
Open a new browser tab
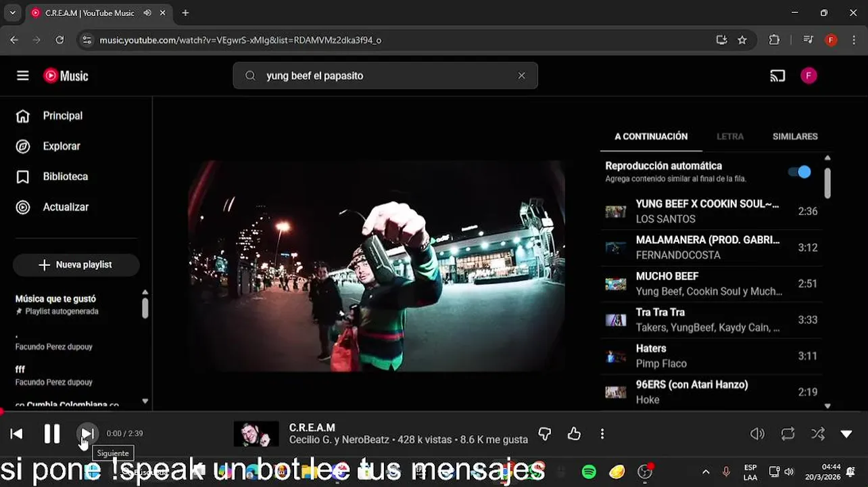coord(185,13)
